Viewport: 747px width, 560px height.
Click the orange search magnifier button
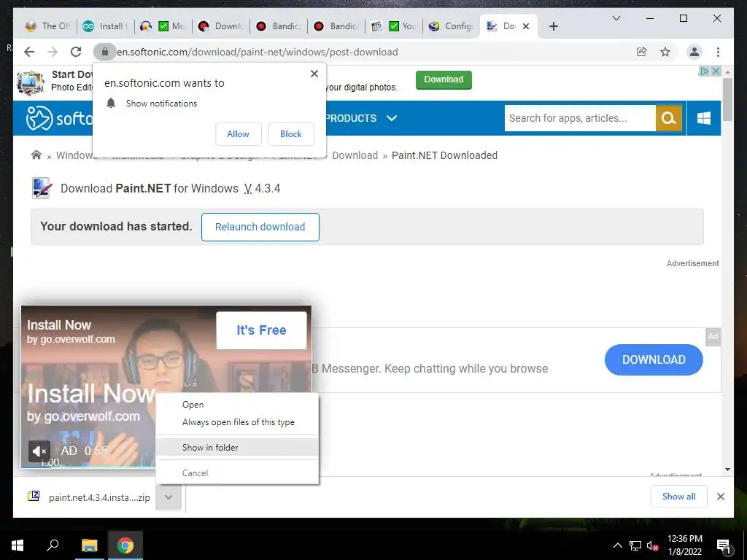669,118
